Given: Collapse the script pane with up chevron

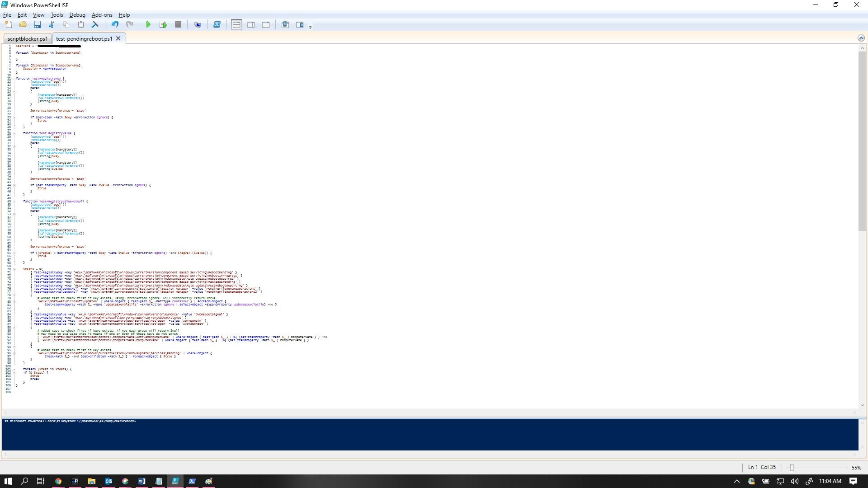Looking at the screenshot, I should (861, 38).
